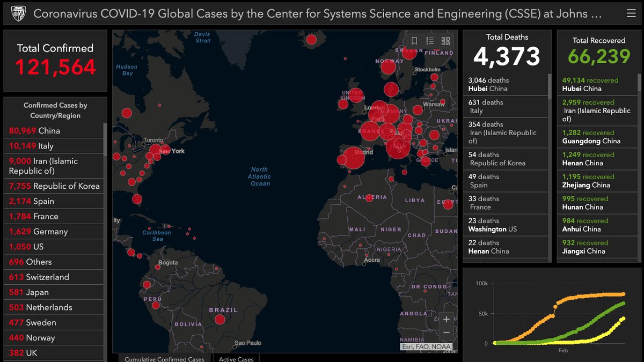Click the Johns Hopkins logo icon
The image size is (644, 362).
(19, 13)
